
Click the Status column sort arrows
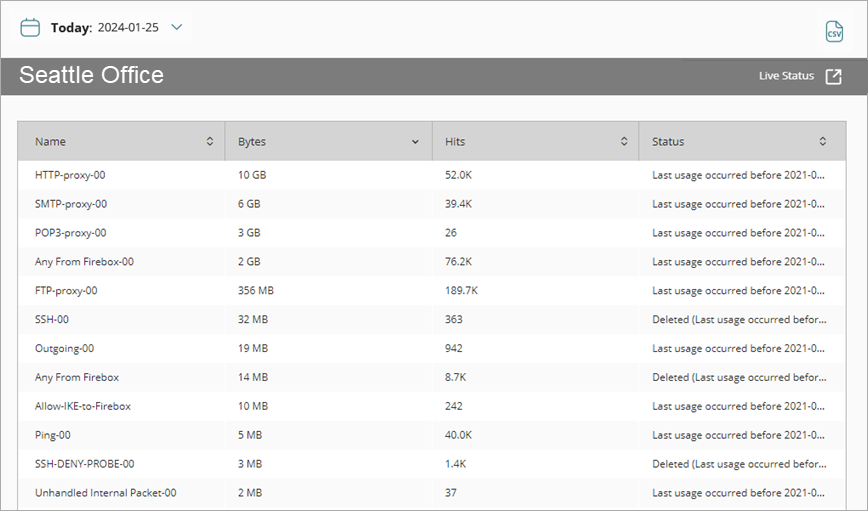823,142
